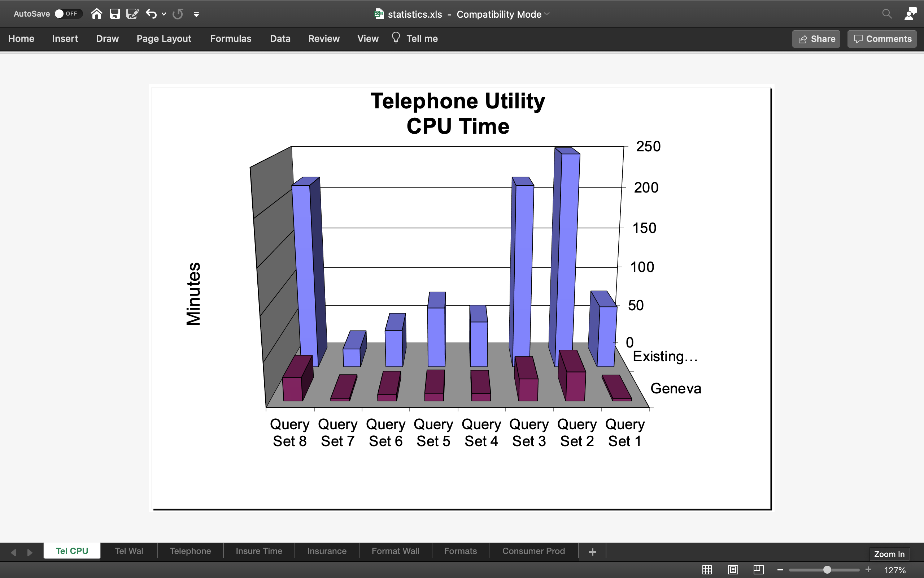Open Customize Quick Access Toolbar dropdown

point(196,14)
